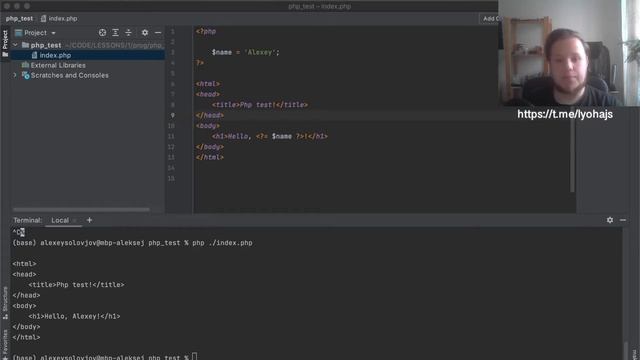Open the Project view dropdown
Screen dimensions: 640x360
click(x=36, y=33)
